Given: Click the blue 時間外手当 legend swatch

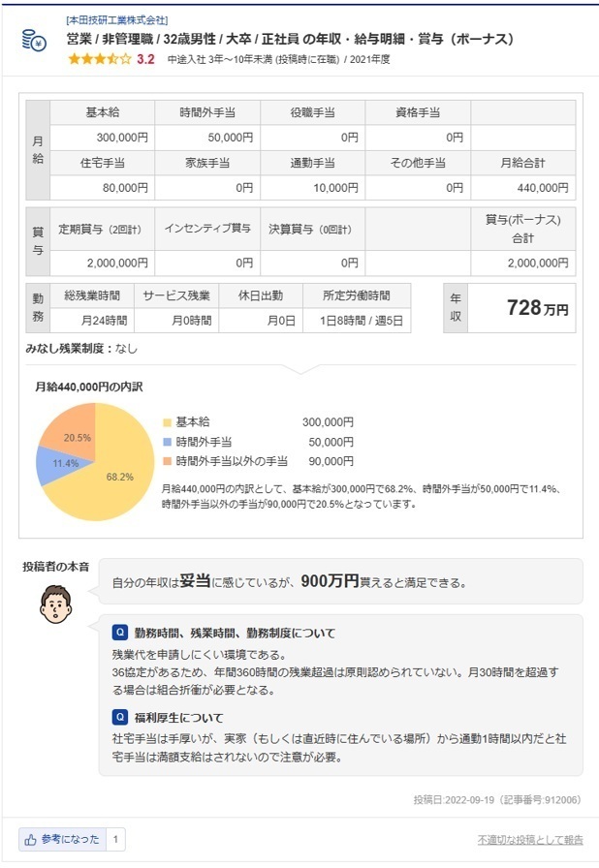Looking at the screenshot, I should [168, 442].
